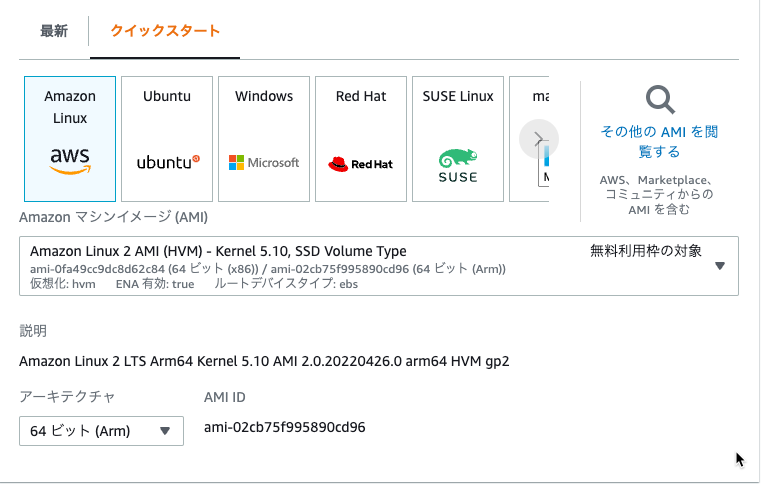Screen dimensions: 771x485
Task: Expand AMI list using the dropdown arrow
Action: point(720,266)
